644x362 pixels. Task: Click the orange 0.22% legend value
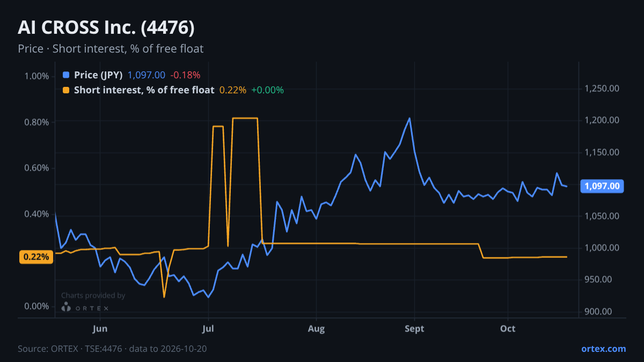click(233, 90)
